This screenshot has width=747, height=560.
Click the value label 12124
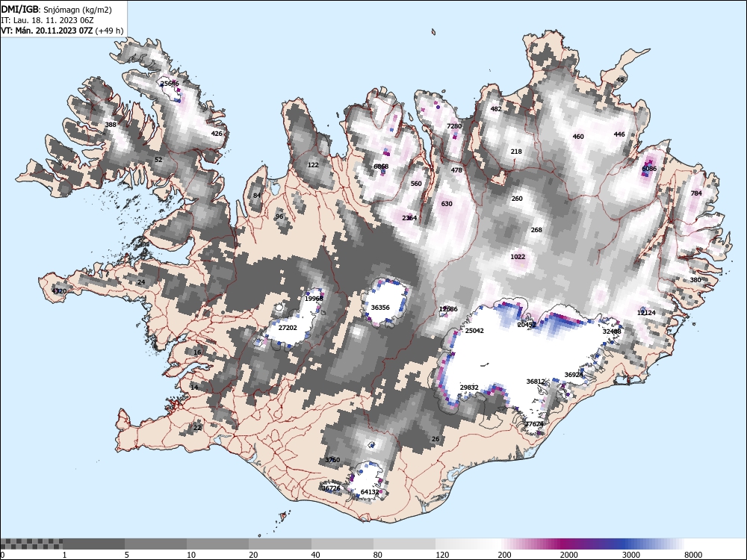(x=646, y=312)
